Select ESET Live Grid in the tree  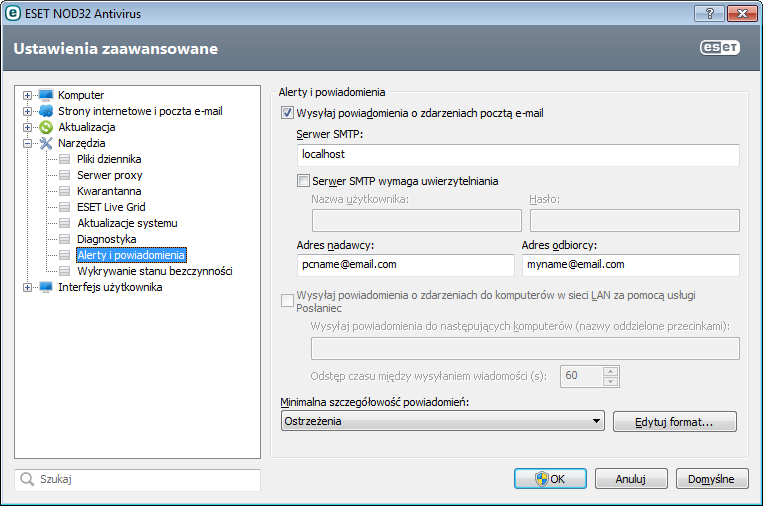click(111, 207)
